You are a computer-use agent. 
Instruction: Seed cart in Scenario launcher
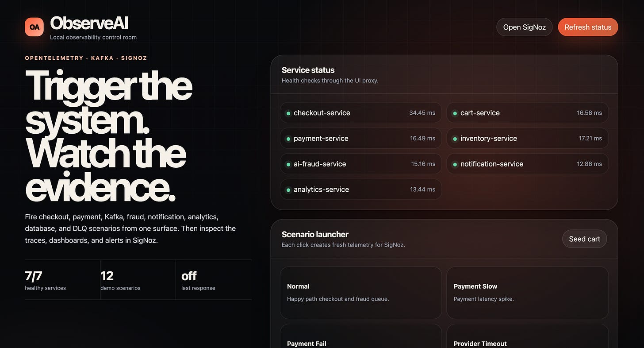[584, 239]
